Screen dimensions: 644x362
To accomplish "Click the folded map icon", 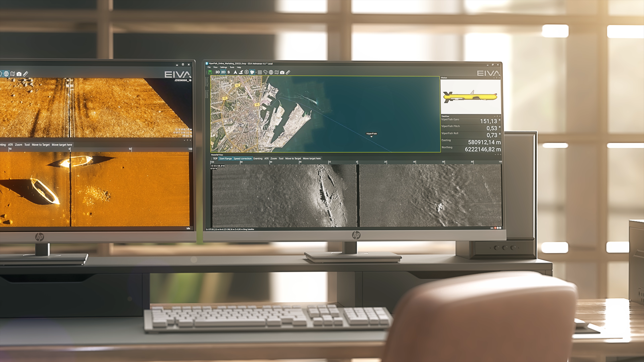I will coord(277,72).
